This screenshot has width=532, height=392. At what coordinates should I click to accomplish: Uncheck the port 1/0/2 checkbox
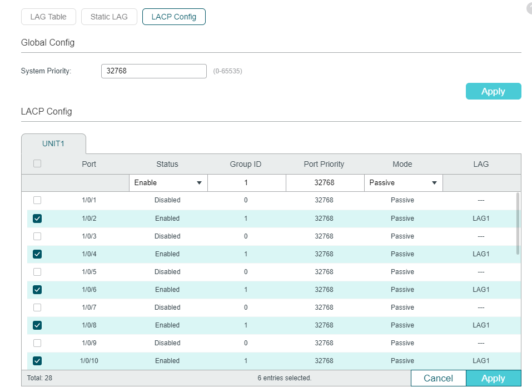tap(37, 218)
